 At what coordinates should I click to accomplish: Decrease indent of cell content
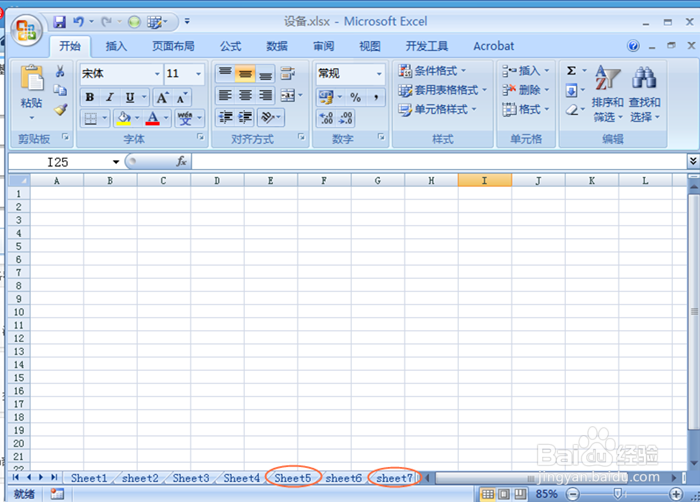coord(225,117)
